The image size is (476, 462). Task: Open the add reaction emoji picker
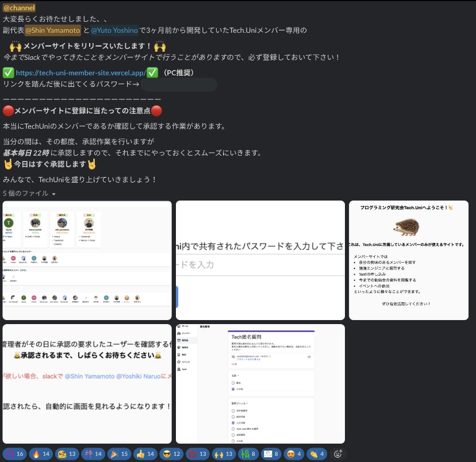click(x=338, y=454)
